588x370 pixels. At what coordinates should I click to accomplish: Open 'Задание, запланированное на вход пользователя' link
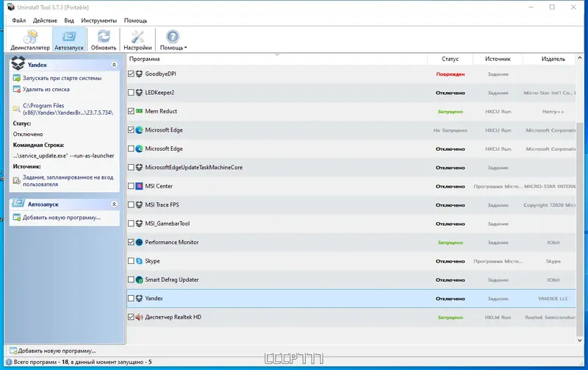click(68, 180)
